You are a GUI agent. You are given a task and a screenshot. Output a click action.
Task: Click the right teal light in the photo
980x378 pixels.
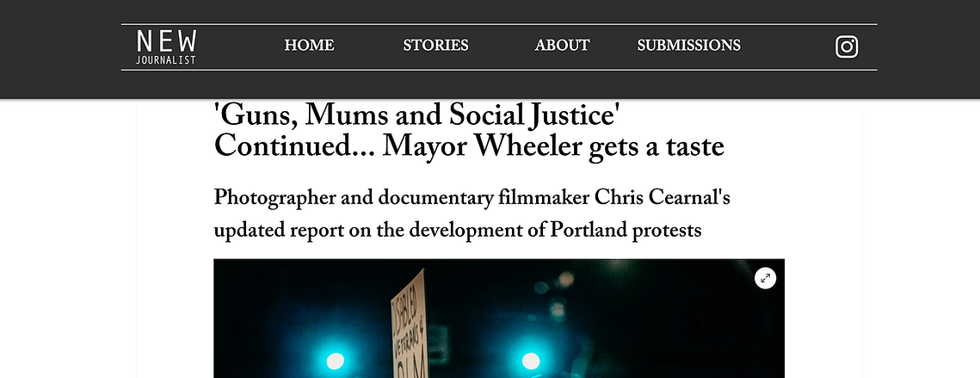(x=531, y=361)
